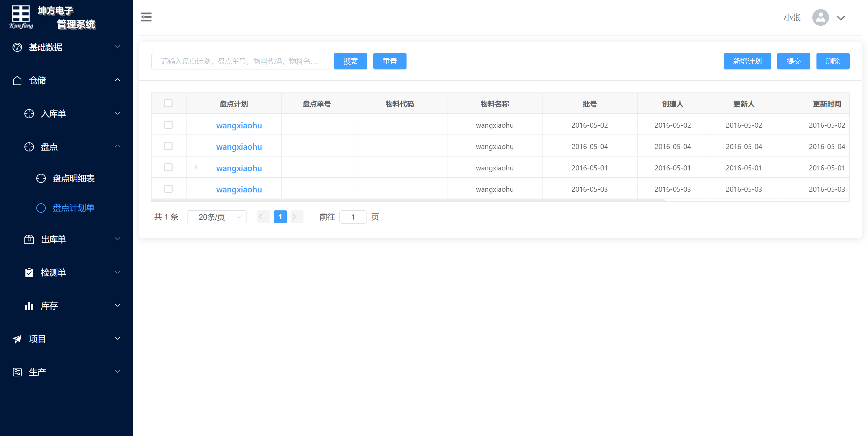This screenshot has height=436, width=868.
Task: Collapse sidebar with the hamburger fold icon
Action: pos(146,17)
